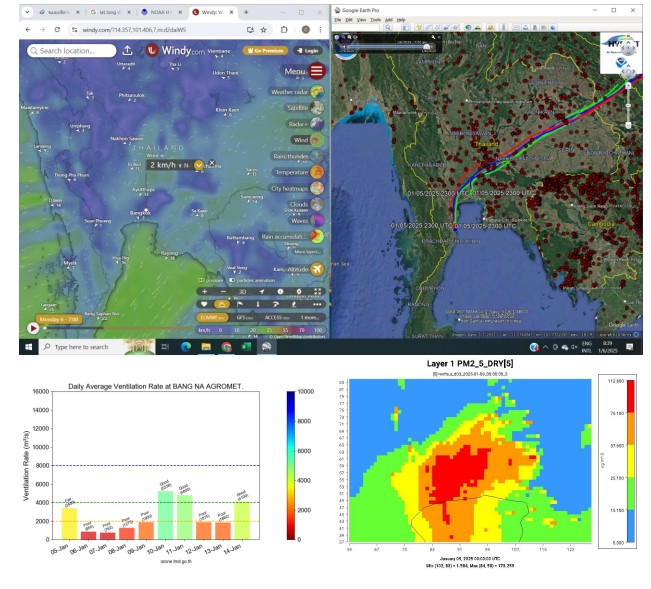The height and width of the screenshot is (589, 651).
Task: Expand the wind picker yellow chevron
Action: [199, 165]
